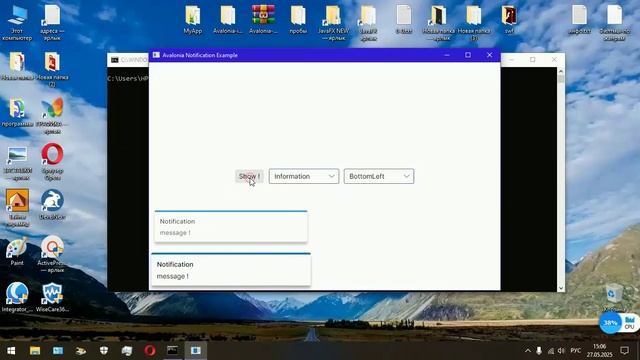This screenshot has width=640, height=360.
Task: Select the пробы folder icon
Action: coord(298,20)
